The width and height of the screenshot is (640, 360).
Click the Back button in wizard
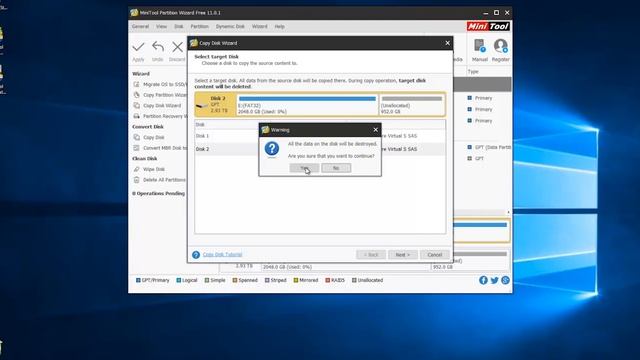click(371, 255)
